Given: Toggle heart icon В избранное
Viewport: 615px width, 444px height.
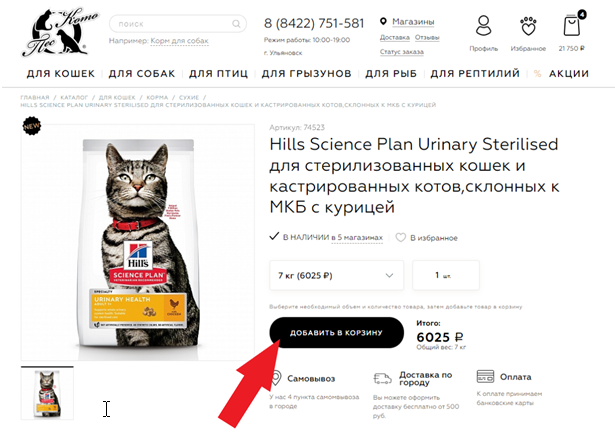Looking at the screenshot, I should (x=400, y=238).
